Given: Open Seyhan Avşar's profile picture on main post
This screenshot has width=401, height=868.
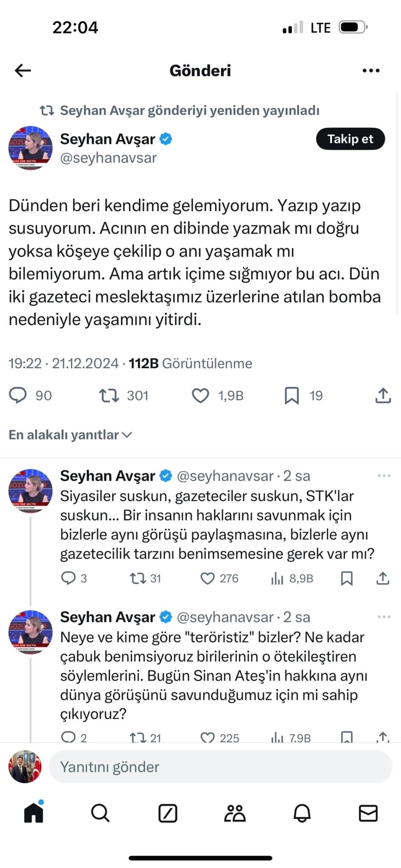Looking at the screenshot, I should pos(30,148).
